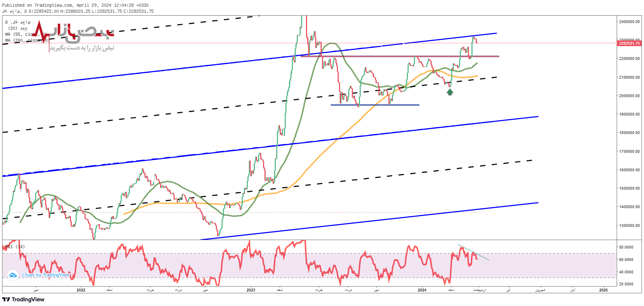This screenshot has height=306, width=644.
Task: Click the green up-arrow marker on the chart
Action: (x=450, y=92)
